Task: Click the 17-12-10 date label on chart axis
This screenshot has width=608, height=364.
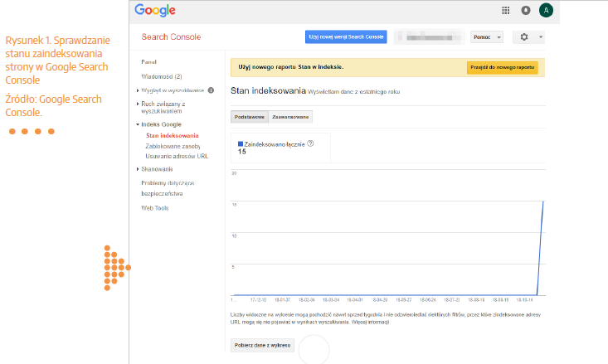Action: click(x=258, y=300)
